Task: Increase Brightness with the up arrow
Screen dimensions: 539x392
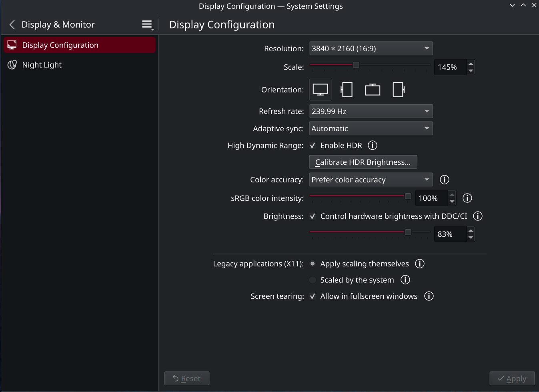Action: click(x=471, y=230)
